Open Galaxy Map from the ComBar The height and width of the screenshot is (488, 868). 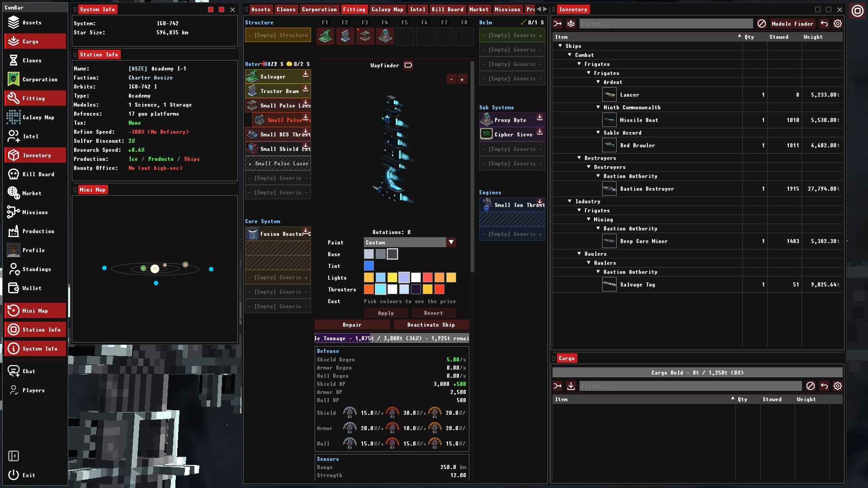[35, 117]
